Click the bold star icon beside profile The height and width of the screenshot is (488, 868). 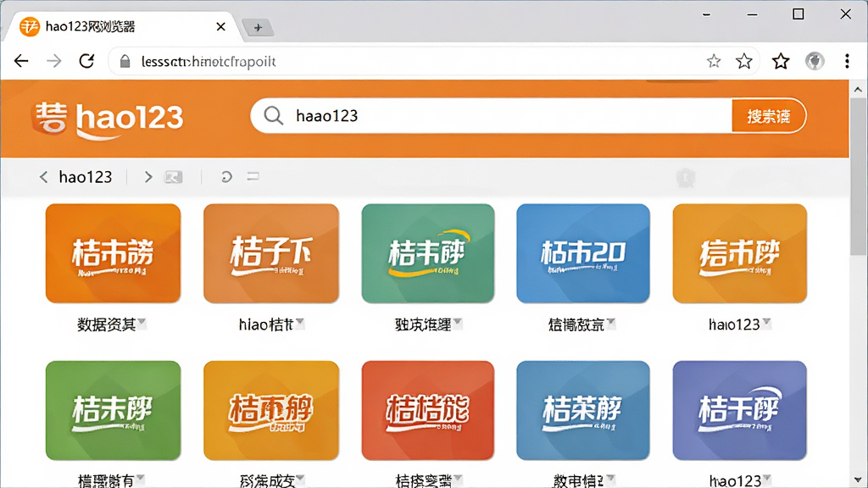781,61
